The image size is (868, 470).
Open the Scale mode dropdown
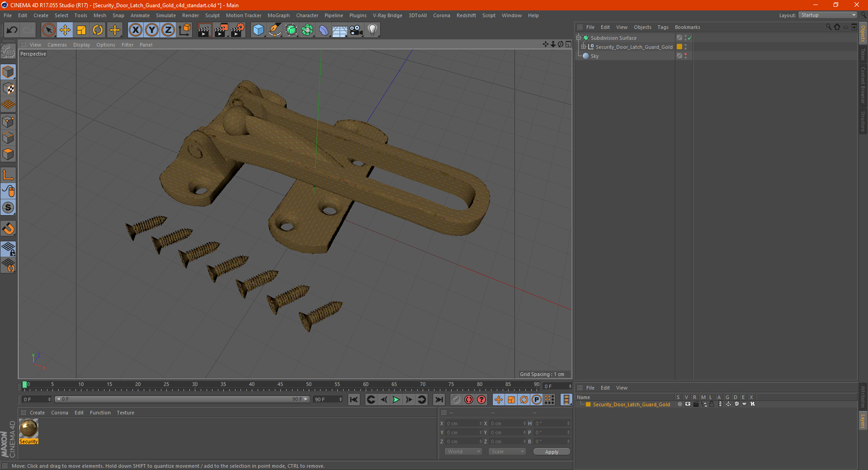tap(507, 451)
